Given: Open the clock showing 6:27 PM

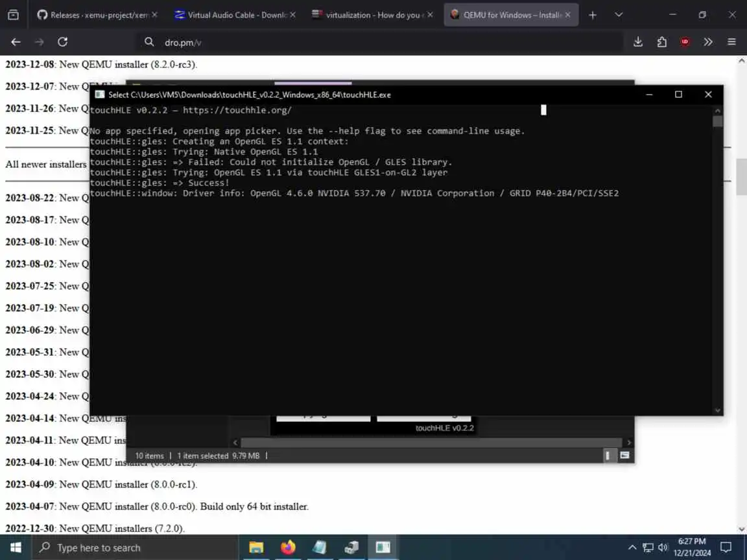Looking at the screenshot, I should tap(692, 547).
